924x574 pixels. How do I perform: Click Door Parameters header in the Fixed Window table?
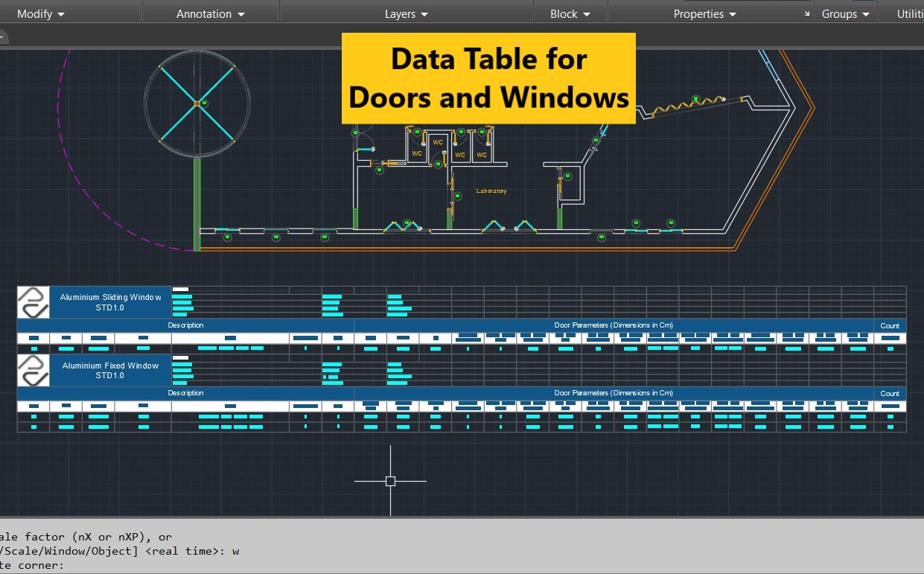click(x=614, y=393)
